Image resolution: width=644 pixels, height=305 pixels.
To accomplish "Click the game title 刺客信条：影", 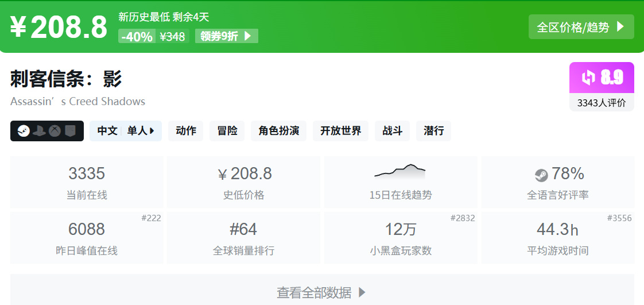I will (x=66, y=79).
